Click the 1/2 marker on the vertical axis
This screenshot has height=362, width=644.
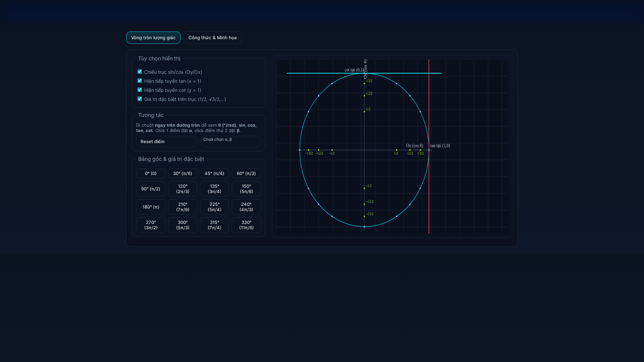click(x=364, y=112)
